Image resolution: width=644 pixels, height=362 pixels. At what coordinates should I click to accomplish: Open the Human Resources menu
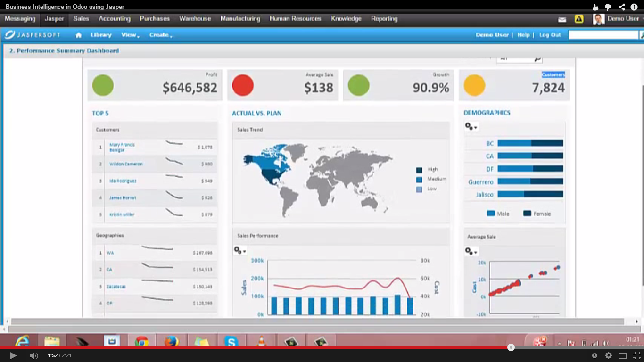[x=296, y=19]
